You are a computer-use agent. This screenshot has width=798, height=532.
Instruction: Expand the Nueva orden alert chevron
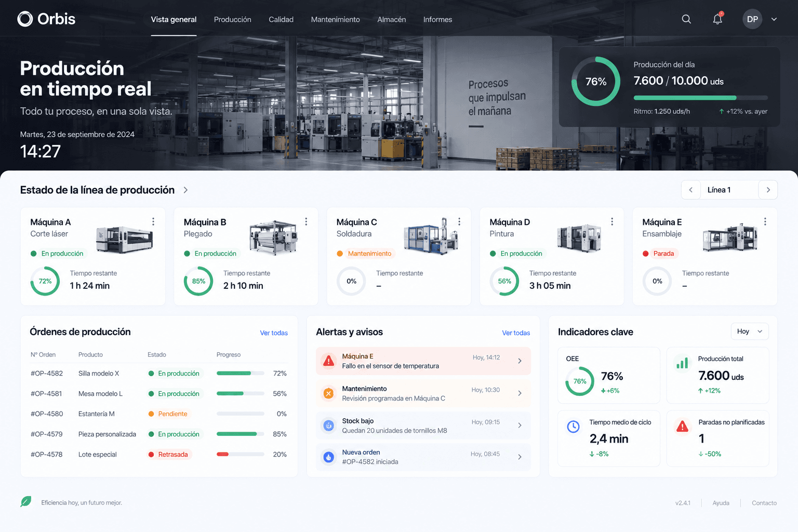[520, 457]
